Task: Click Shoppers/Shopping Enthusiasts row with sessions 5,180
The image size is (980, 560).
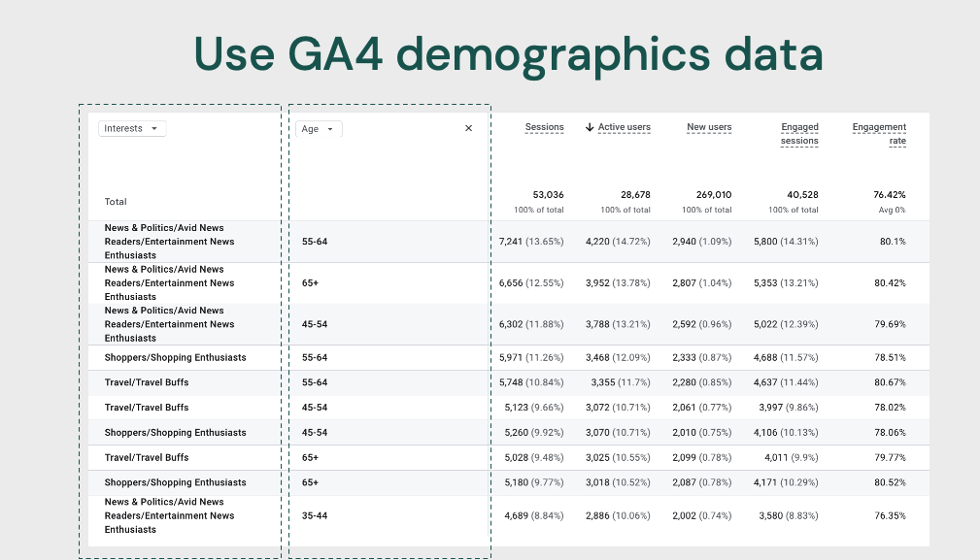Action: tap(508, 482)
